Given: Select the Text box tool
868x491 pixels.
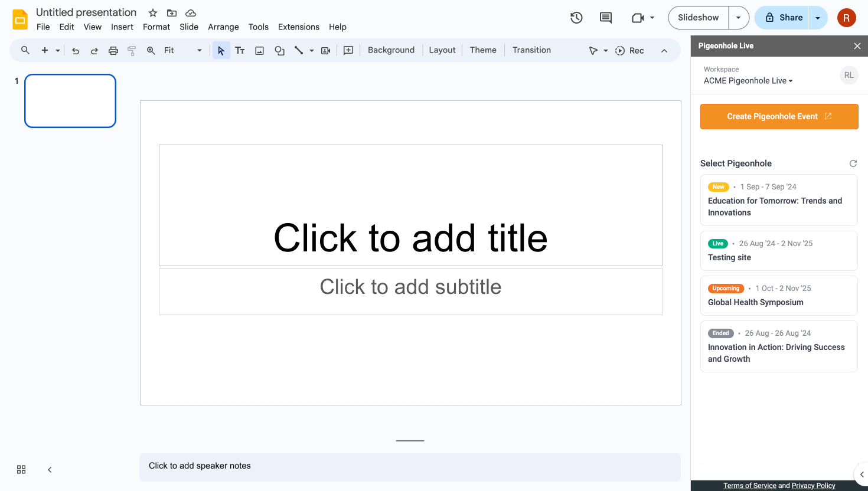Looking at the screenshot, I should (240, 51).
